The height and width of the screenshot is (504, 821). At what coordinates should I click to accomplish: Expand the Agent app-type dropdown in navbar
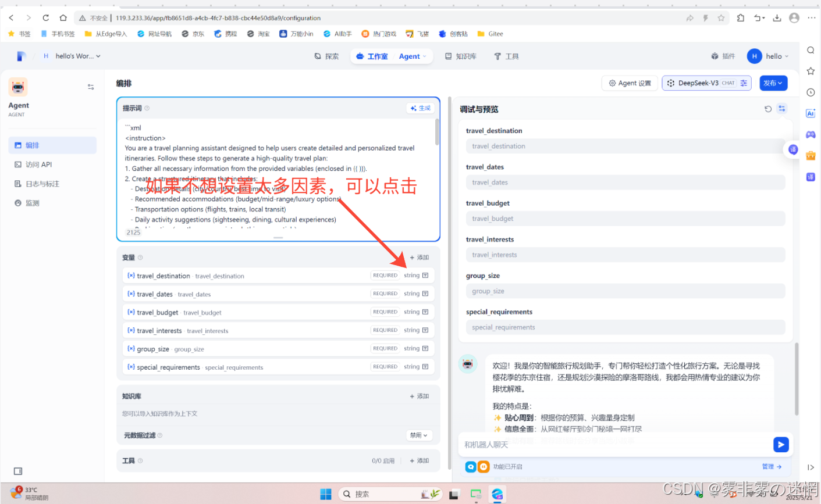click(413, 56)
